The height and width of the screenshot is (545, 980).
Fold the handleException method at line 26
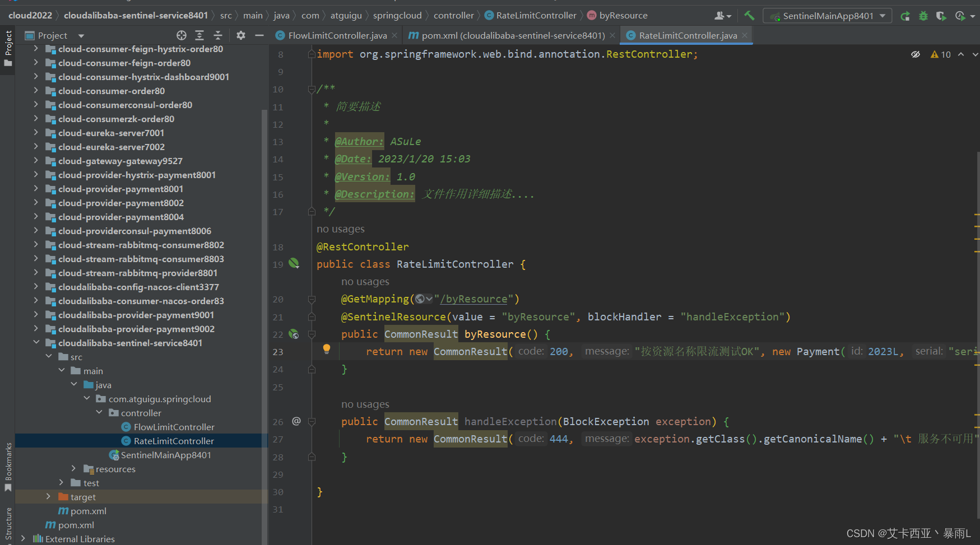(x=312, y=422)
